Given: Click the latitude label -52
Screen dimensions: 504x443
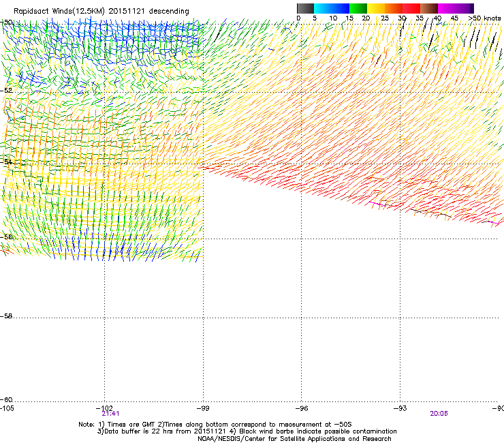Looking at the screenshot, I should (x=6, y=91).
